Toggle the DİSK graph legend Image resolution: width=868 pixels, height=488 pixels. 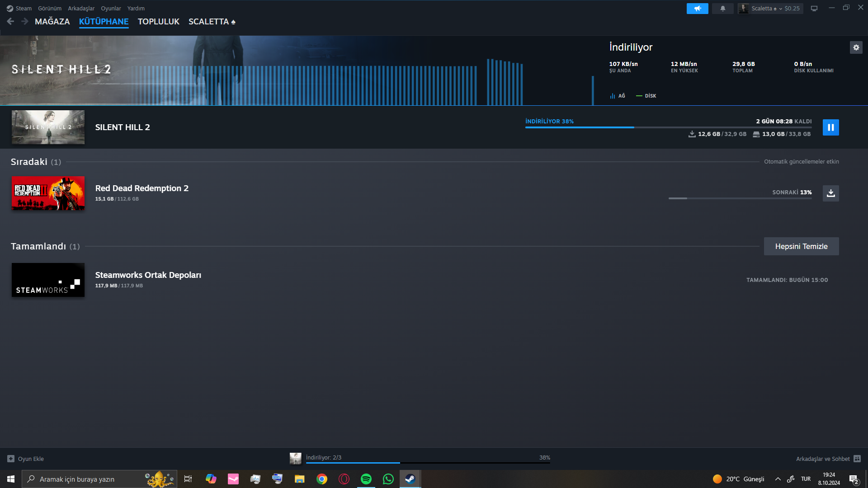[646, 96]
